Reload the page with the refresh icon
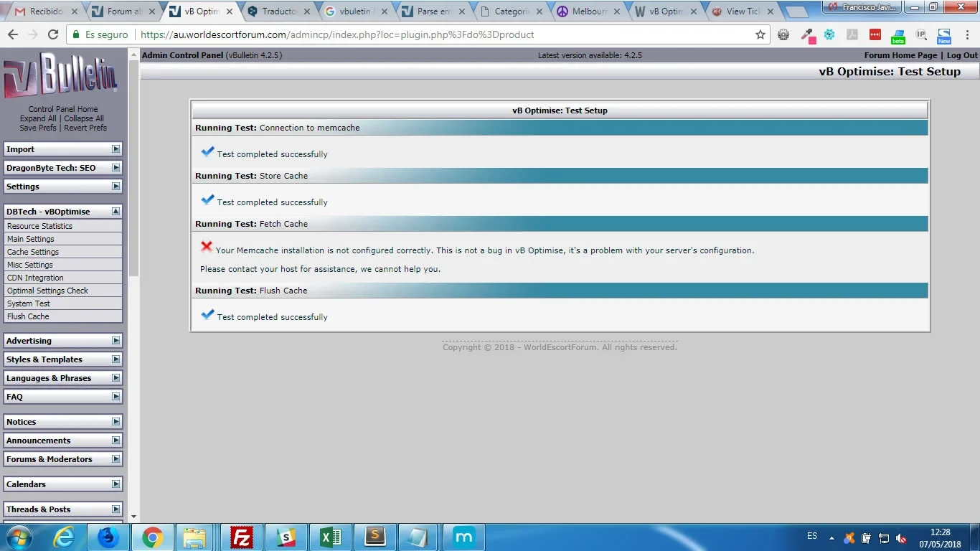980x551 pixels. (x=53, y=34)
